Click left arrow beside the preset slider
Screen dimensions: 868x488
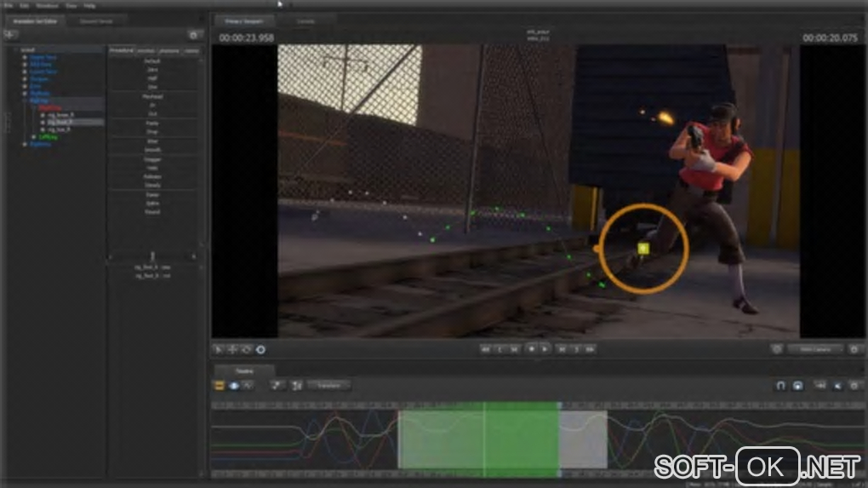coord(111,256)
